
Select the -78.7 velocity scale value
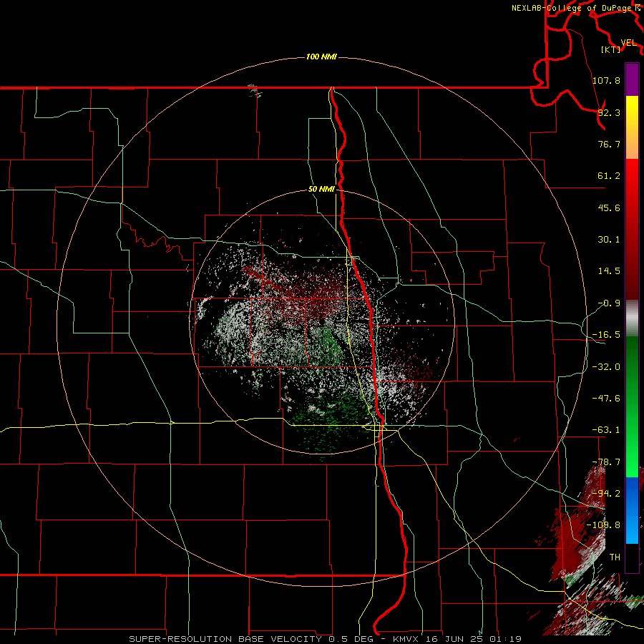[x=606, y=462]
